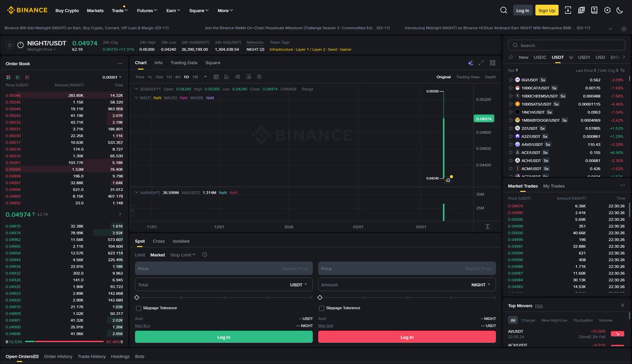Click the chart auto-scale icon bottom right
Screen dimensions: 632x364
click(487, 226)
